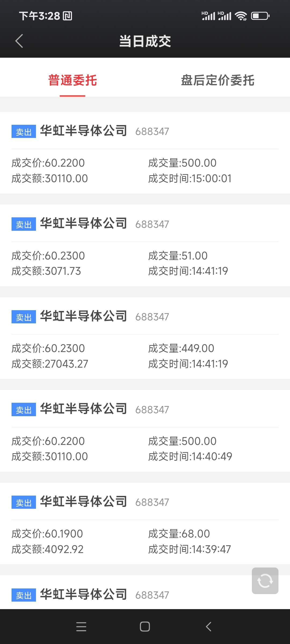The width and height of the screenshot is (290, 644).
Task: Tap the partially visible last 华虹半导体公司 entry
Action: [x=145, y=592]
